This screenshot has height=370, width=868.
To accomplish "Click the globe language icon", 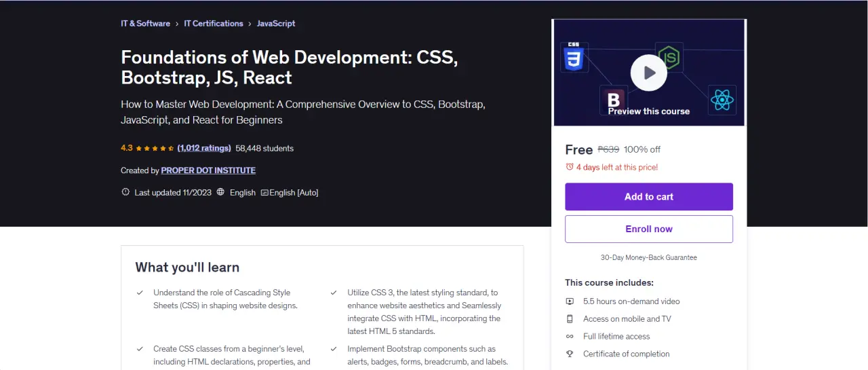I will pyautogui.click(x=220, y=192).
